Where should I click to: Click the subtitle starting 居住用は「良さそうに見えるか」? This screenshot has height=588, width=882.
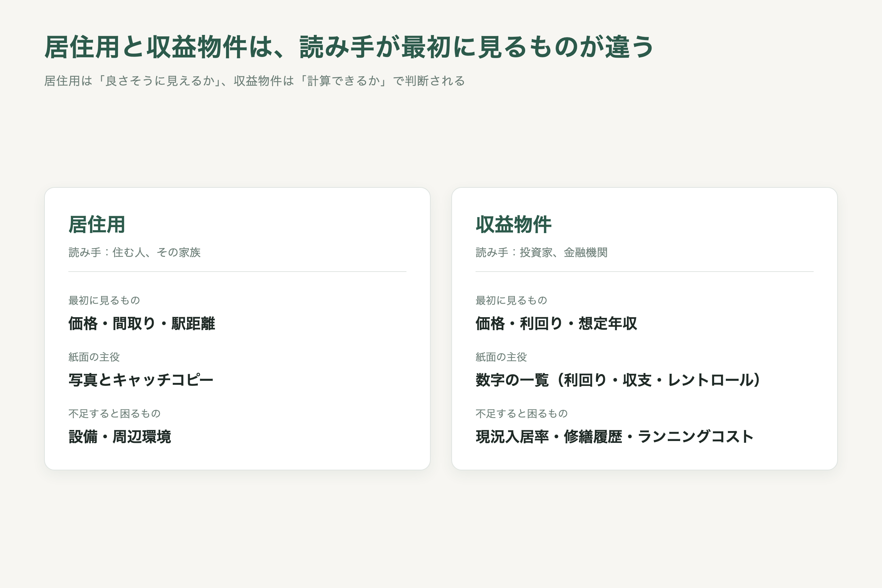(x=255, y=80)
